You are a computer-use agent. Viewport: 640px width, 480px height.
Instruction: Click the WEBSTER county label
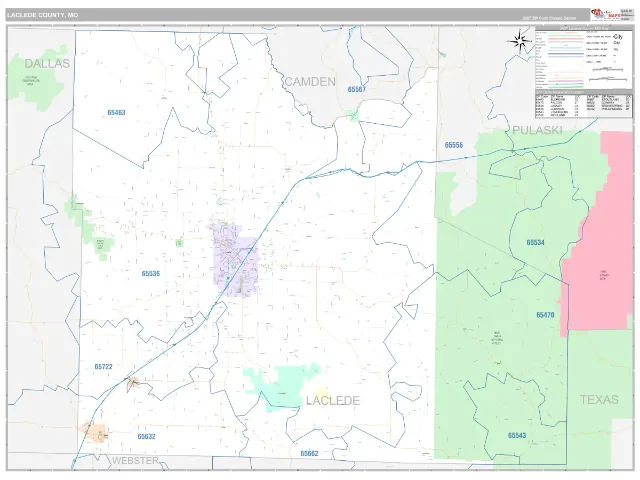click(x=135, y=460)
